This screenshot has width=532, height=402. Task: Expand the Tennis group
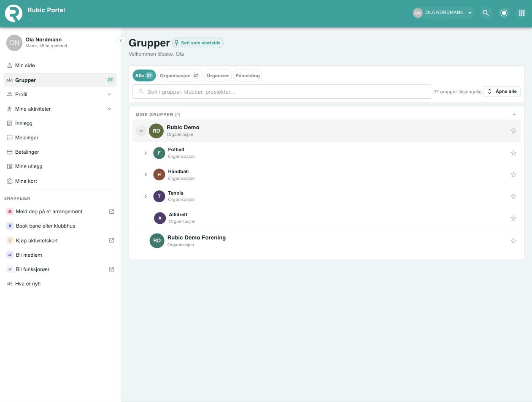[x=146, y=196]
